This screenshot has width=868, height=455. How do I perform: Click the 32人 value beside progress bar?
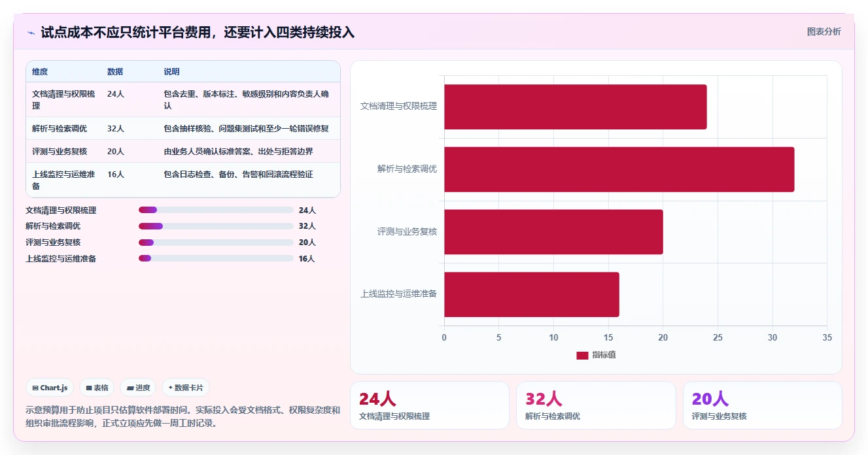point(307,226)
